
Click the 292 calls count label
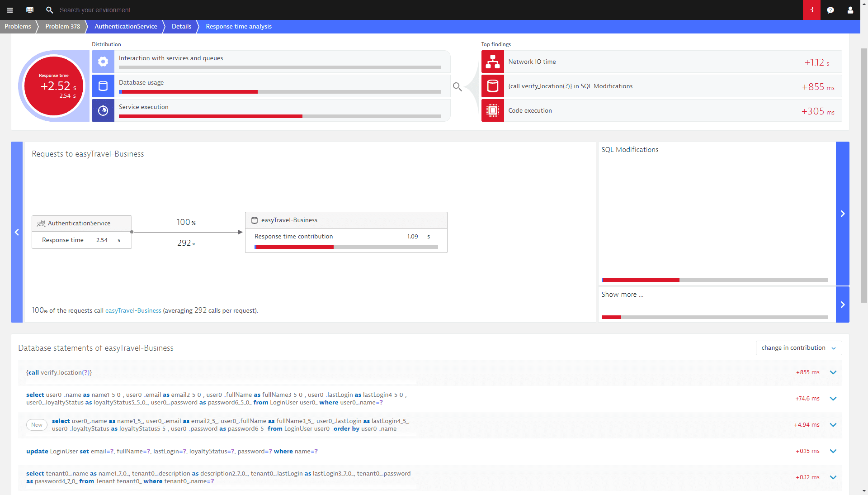click(x=186, y=243)
